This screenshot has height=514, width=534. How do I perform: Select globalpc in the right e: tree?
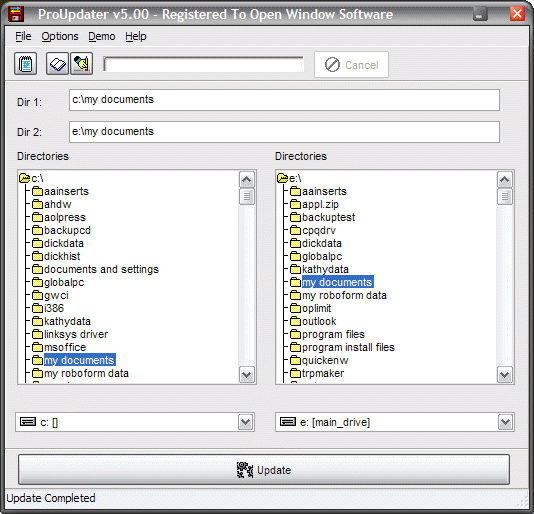point(316,256)
